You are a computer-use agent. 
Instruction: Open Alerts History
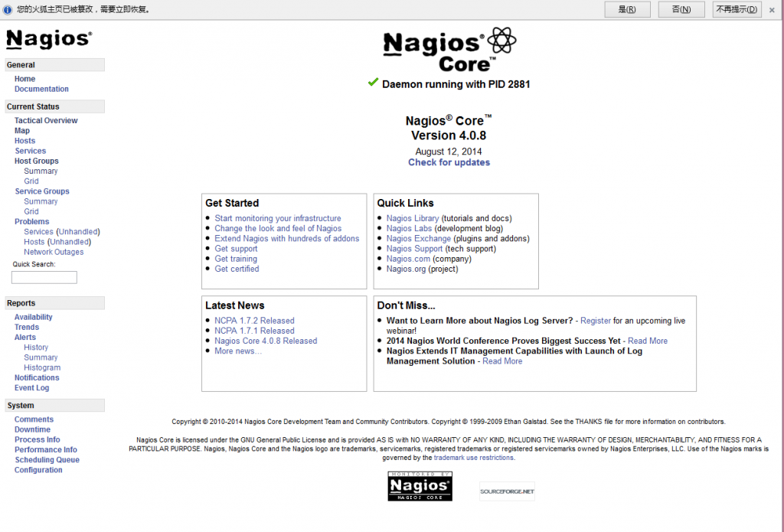click(36, 348)
